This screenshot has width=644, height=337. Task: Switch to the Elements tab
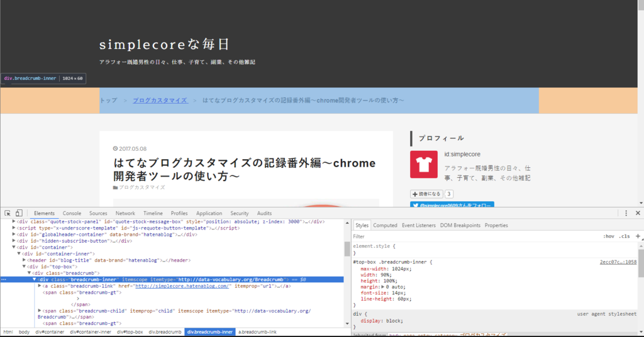click(45, 213)
